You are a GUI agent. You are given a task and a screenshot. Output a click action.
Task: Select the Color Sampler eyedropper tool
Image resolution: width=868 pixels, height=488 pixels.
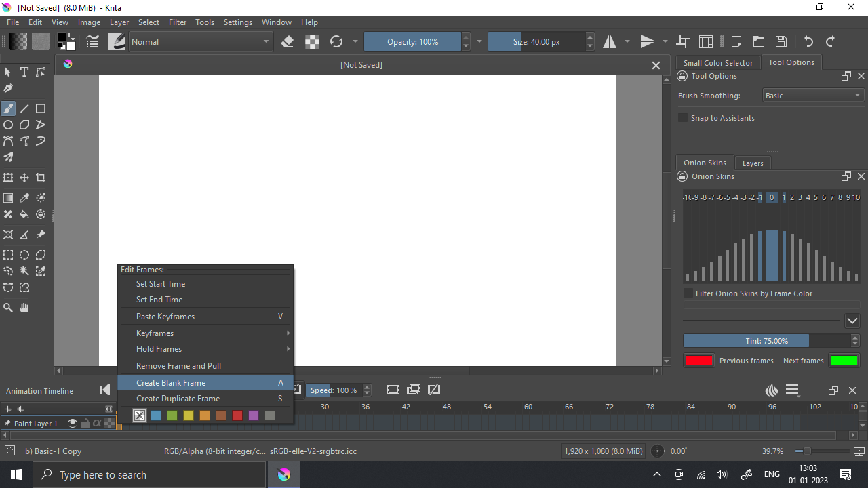pos(24,198)
